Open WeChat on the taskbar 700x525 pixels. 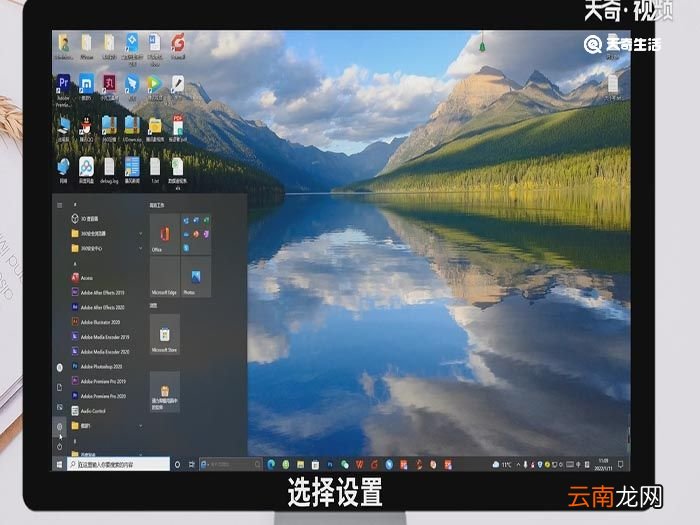345,465
